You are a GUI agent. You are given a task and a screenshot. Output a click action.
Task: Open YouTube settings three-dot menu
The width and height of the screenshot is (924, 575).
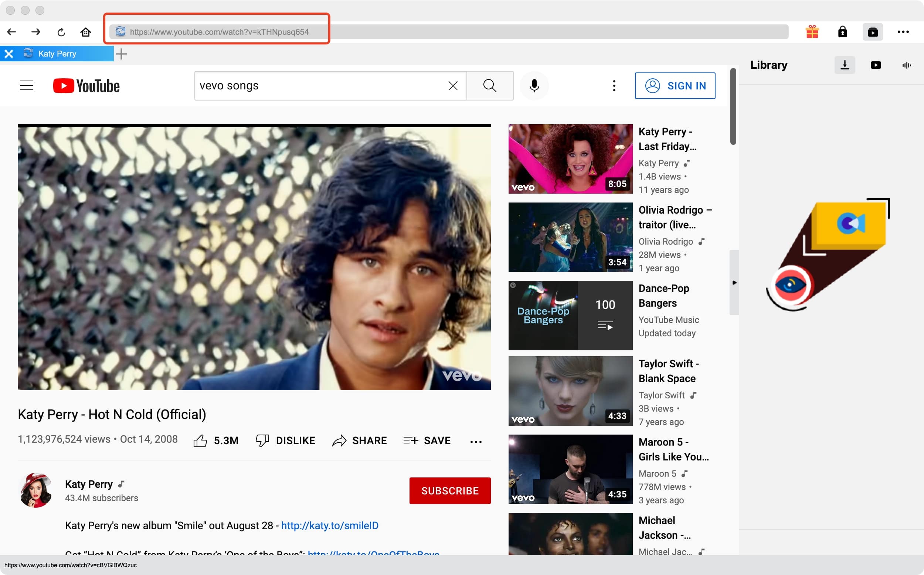pyautogui.click(x=614, y=86)
